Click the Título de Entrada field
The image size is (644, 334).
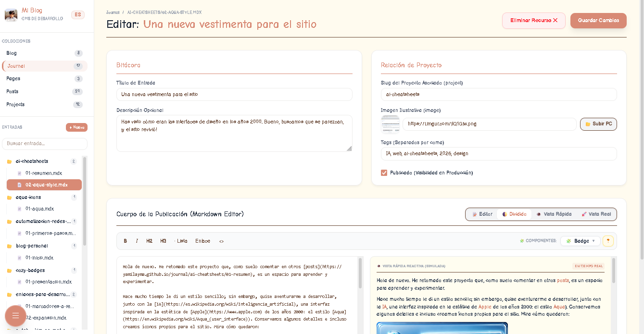click(x=234, y=94)
